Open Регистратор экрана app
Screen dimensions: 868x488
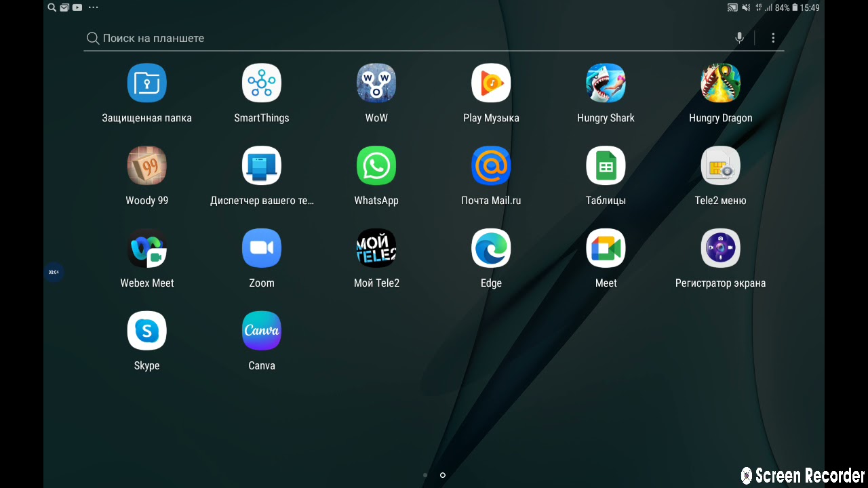pos(720,249)
